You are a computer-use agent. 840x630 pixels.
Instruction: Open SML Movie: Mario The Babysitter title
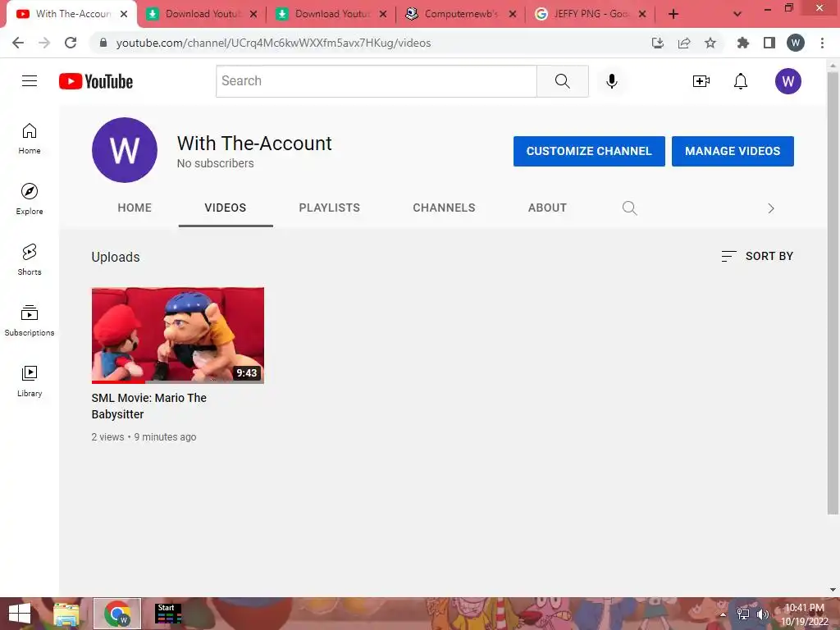pyautogui.click(x=149, y=406)
